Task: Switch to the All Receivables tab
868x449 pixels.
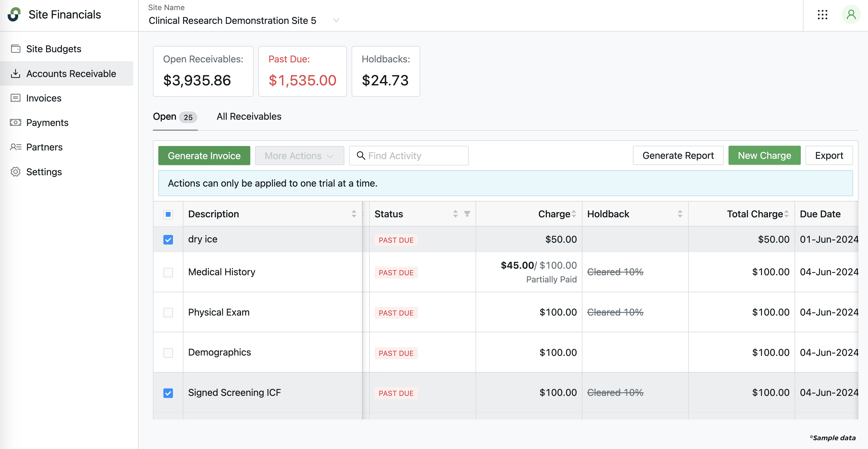Action: [x=249, y=116]
